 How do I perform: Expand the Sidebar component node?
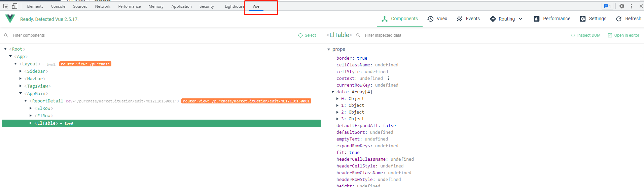tap(21, 71)
